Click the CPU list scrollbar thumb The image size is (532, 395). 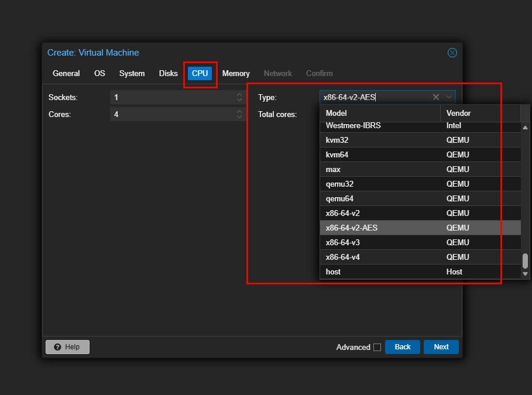(x=525, y=260)
